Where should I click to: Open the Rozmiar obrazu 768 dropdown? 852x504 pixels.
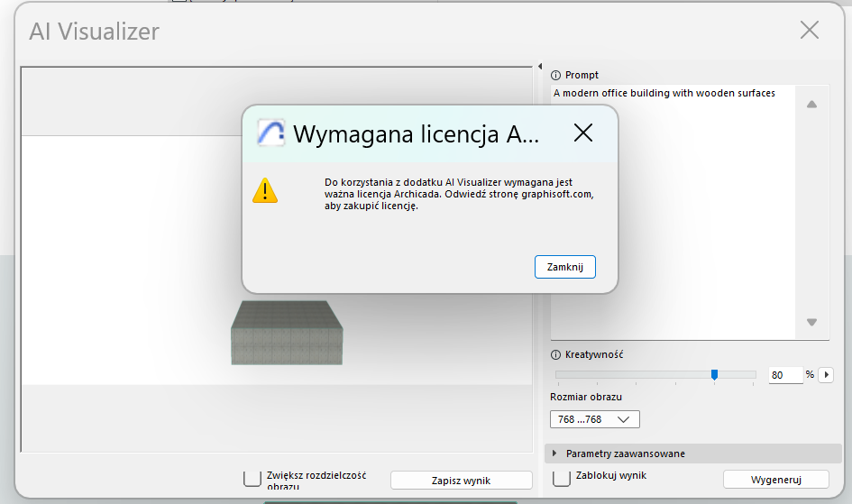[594, 419]
